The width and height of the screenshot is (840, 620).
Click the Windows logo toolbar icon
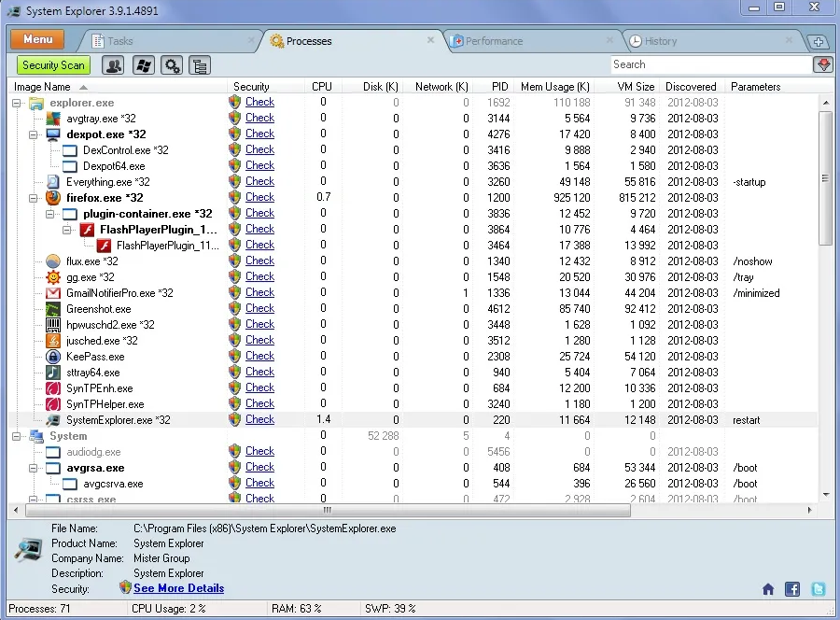[143, 65]
